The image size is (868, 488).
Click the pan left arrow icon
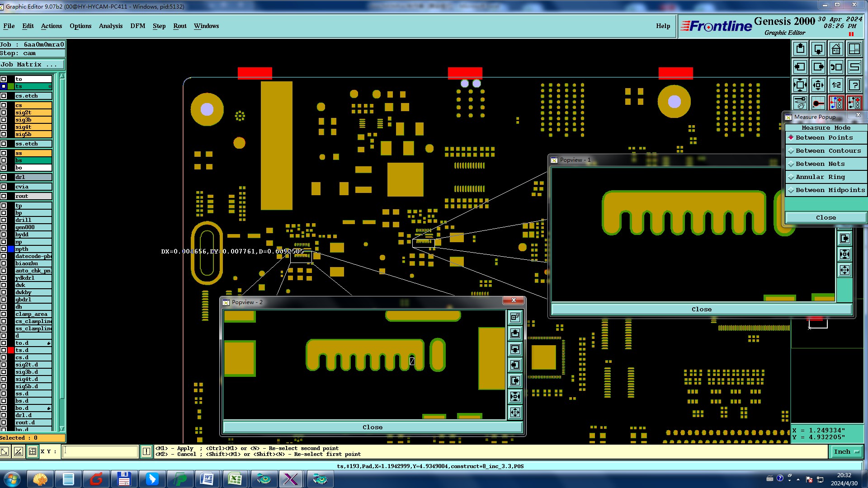[x=800, y=67]
